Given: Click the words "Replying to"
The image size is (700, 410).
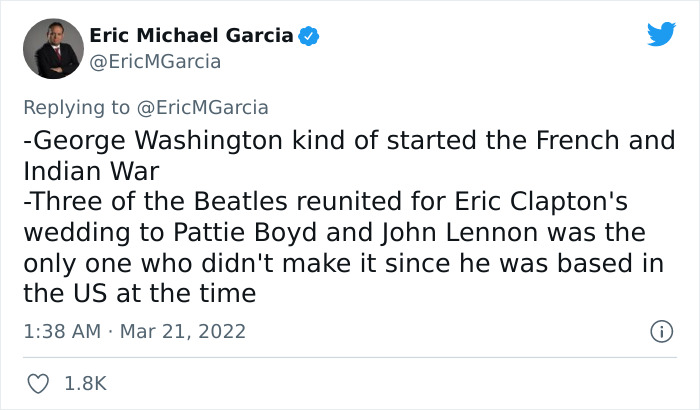Looking at the screenshot, I should (x=76, y=107).
